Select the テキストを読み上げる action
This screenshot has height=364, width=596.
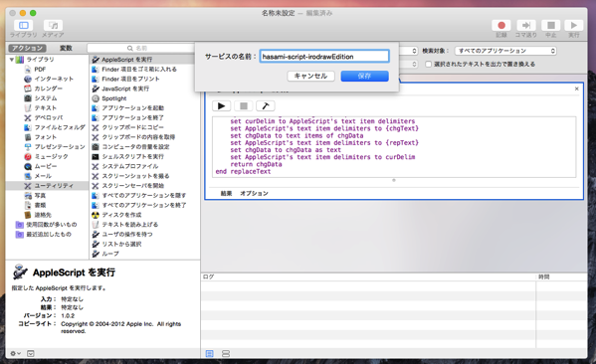click(x=130, y=225)
